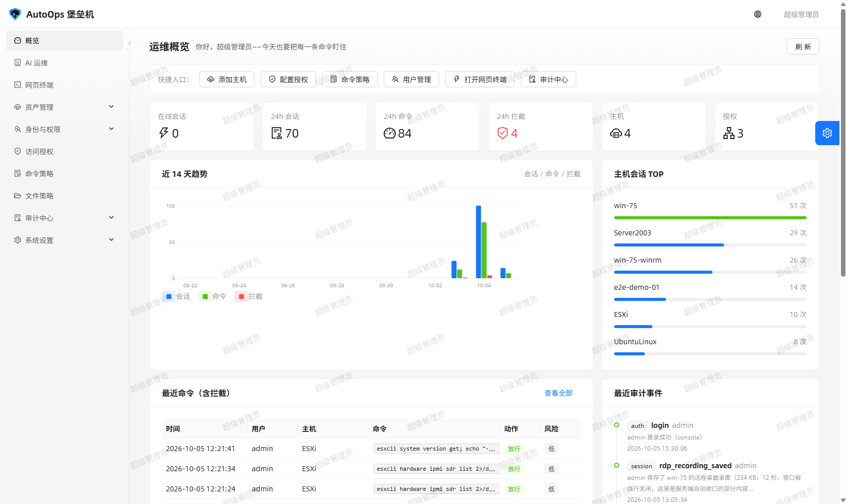Expand the 资产管理 menu chevron
Screen dimensions: 847x504
click(x=111, y=107)
